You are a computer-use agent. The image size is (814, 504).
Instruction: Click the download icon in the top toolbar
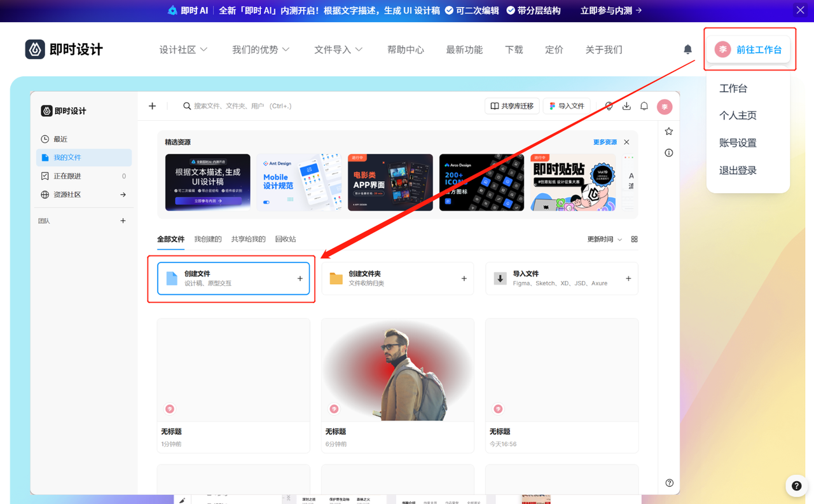pos(626,106)
